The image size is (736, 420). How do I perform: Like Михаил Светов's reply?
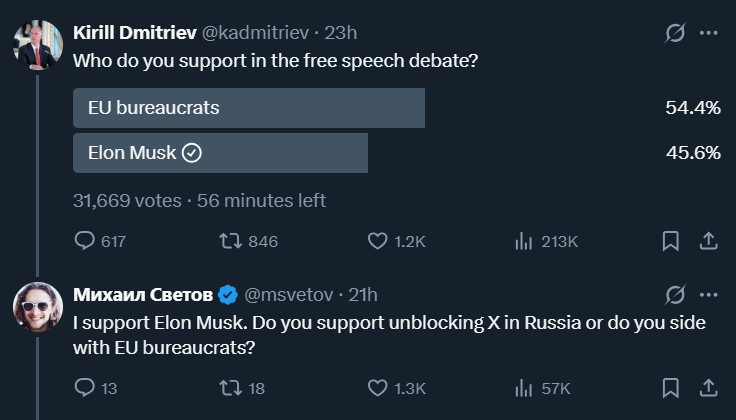pyautogui.click(x=377, y=387)
